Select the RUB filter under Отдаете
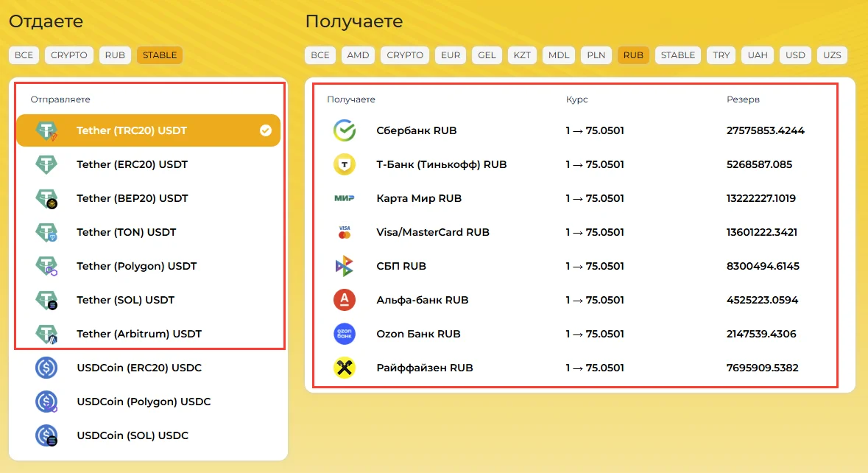Image resolution: width=868 pixels, height=473 pixels. pyautogui.click(x=115, y=55)
